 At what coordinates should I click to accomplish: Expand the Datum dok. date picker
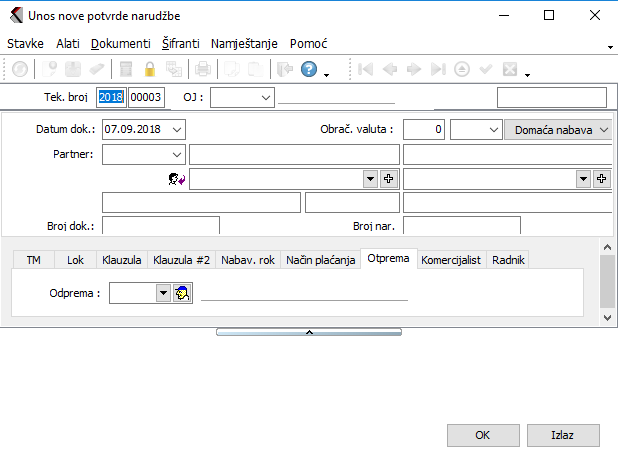coord(177,129)
